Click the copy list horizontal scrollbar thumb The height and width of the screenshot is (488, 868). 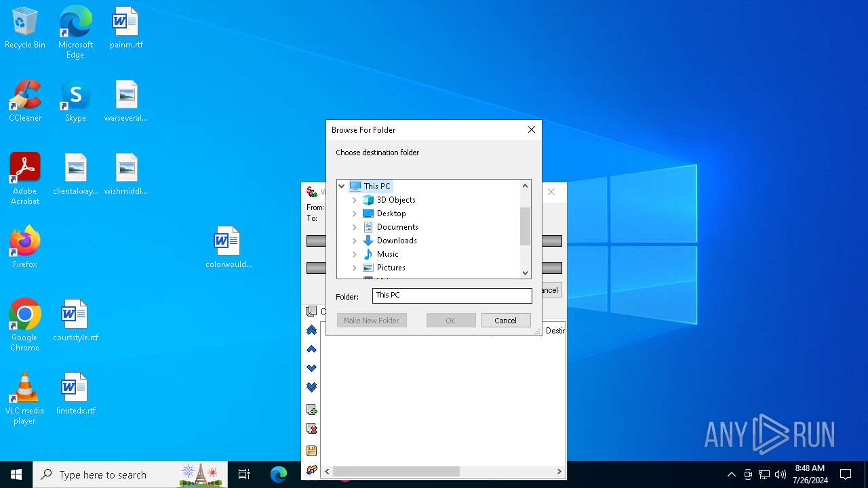[396, 471]
